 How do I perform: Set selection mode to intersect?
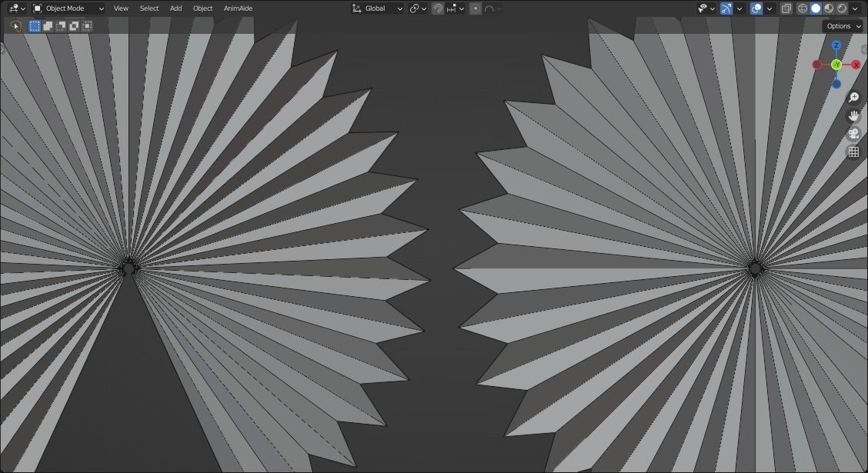tap(87, 26)
